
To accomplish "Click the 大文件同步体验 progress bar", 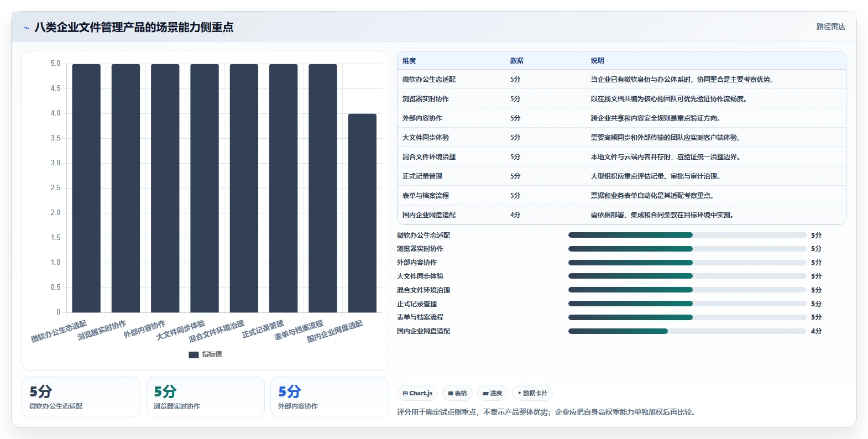I will pyautogui.click(x=687, y=276).
